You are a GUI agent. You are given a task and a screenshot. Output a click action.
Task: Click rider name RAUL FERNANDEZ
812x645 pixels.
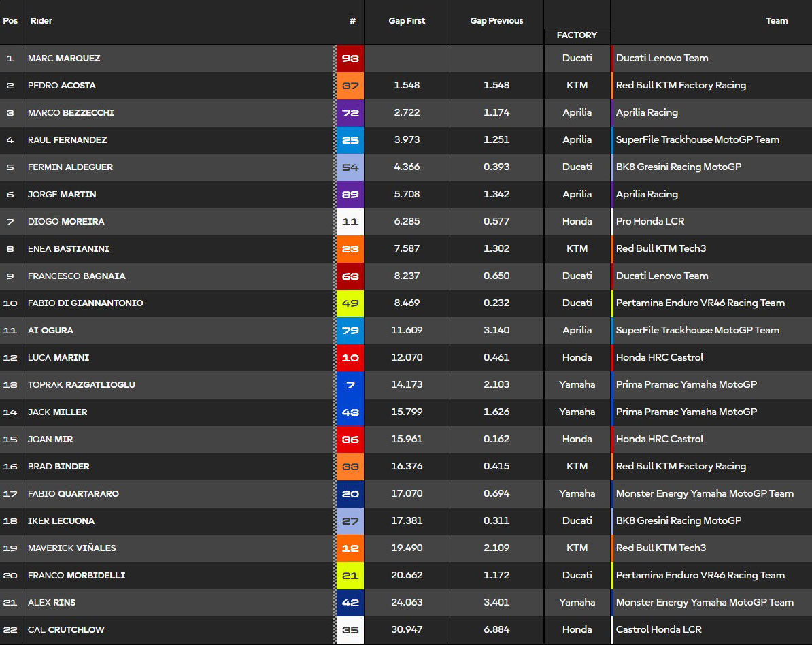pos(67,140)
